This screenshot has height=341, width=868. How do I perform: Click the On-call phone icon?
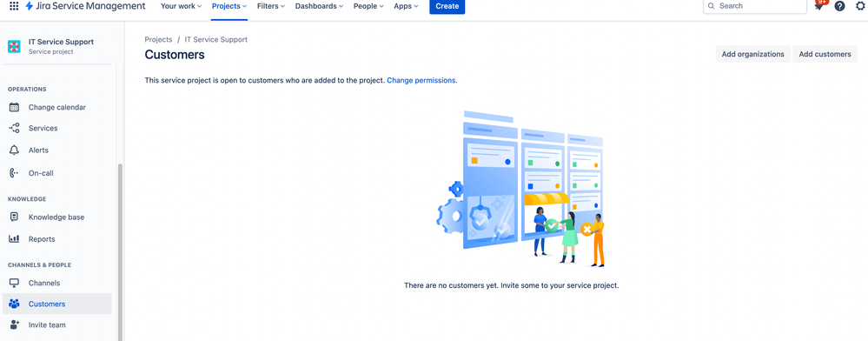click(15, 173)
